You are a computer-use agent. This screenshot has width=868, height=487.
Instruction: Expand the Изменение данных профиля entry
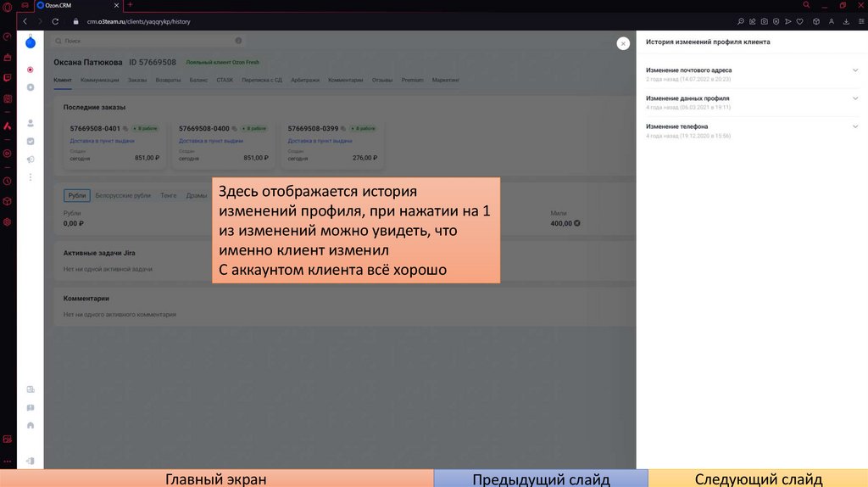pyautogui.click(x=752, y=103)
